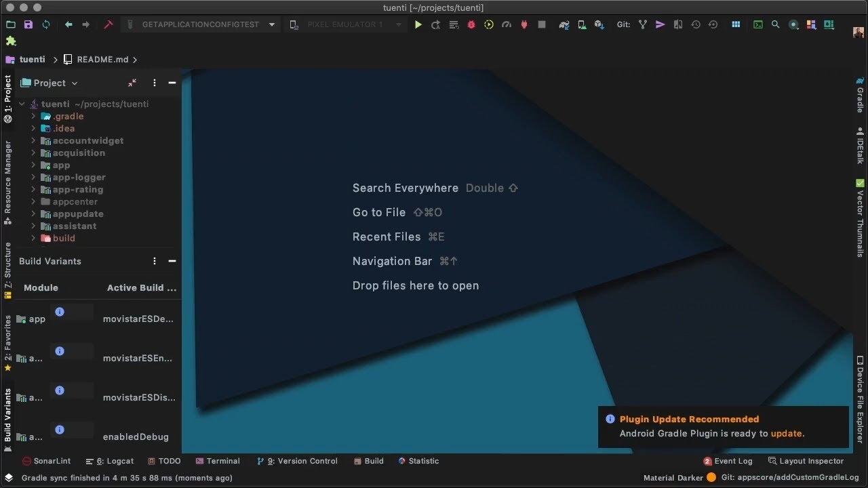Show Git history clock icon
The image size is (868, 488).
point(696,24)
